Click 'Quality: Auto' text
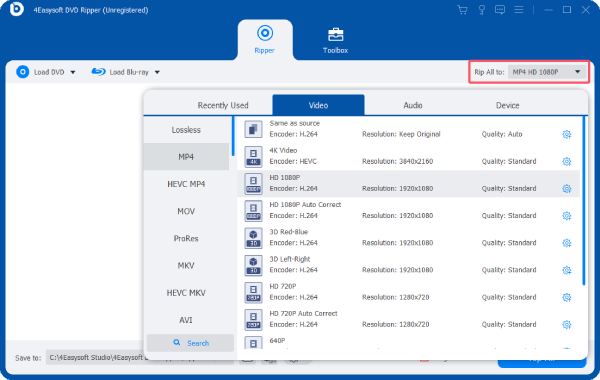 [x=502, y=134]
